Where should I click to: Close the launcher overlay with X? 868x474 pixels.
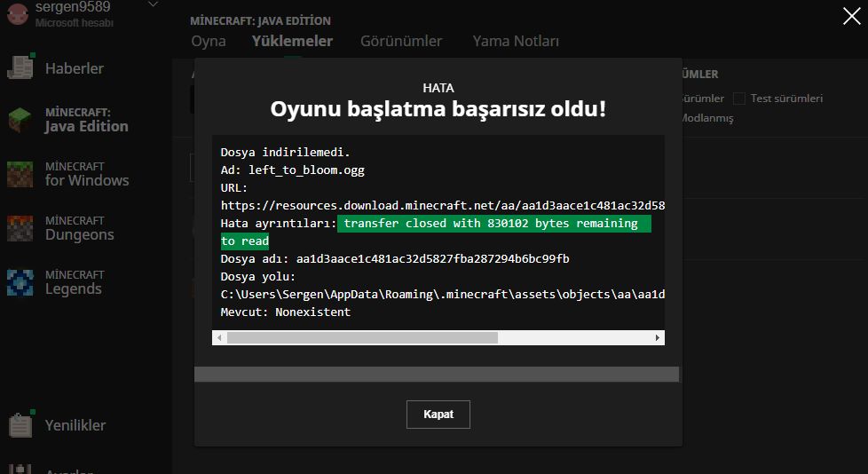pos(851,16)
